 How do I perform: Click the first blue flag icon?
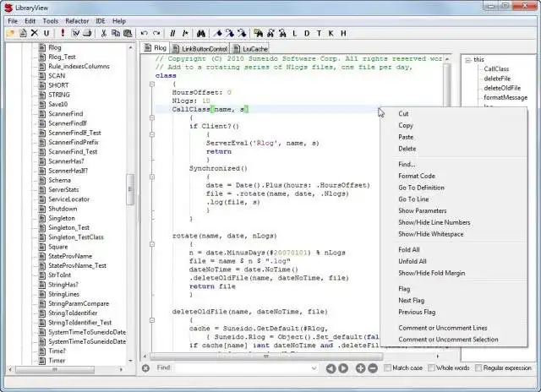[218, 33]
